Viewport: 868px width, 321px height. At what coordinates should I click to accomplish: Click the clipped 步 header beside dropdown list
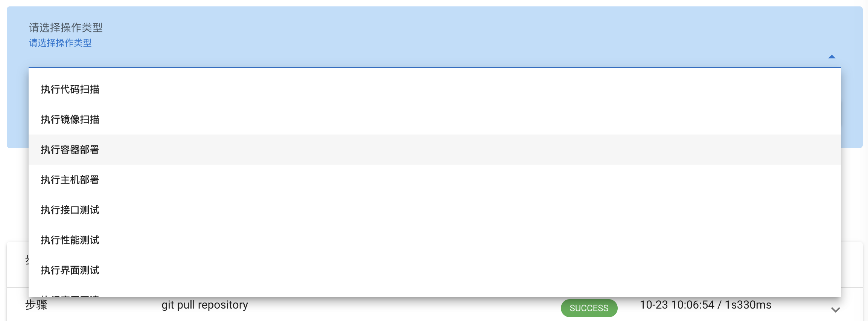27,260
